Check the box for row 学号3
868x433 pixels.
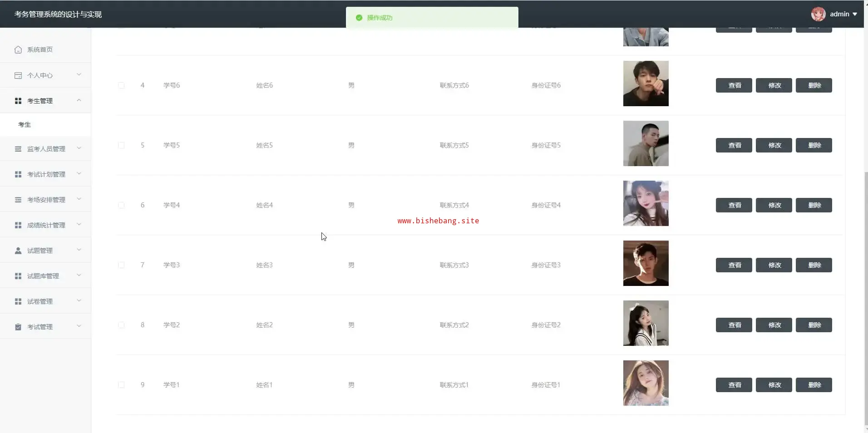121,265
